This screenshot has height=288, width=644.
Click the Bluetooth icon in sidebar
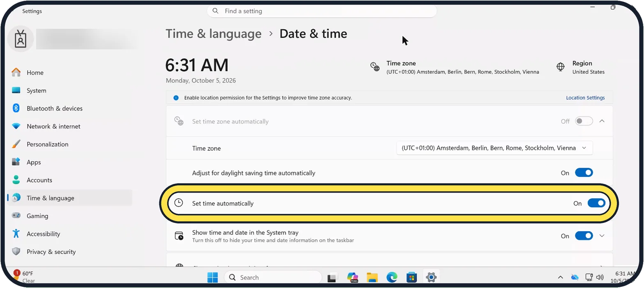[x=16, y=108]
